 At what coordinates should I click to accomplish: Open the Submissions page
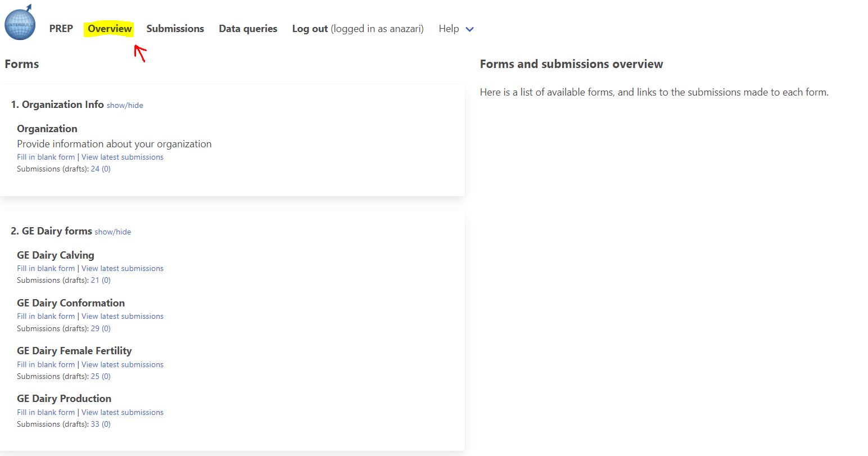[x=175, y=29]
